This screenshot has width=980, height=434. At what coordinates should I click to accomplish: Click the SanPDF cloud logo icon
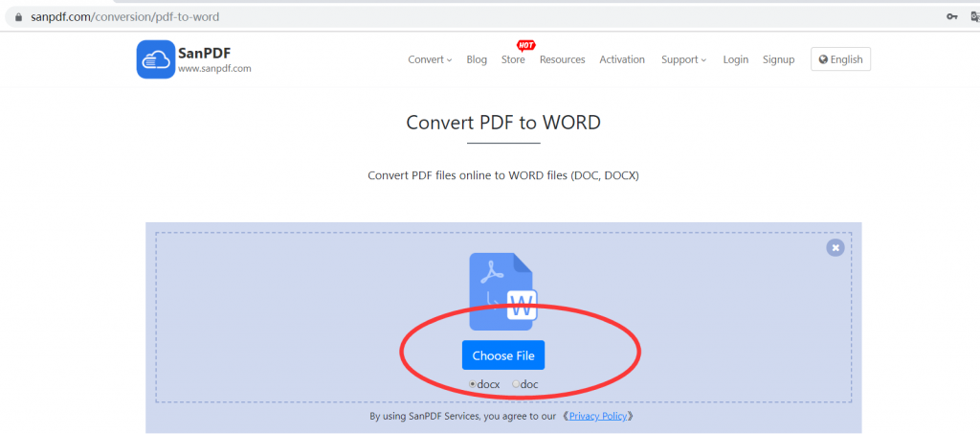[156, 59]
